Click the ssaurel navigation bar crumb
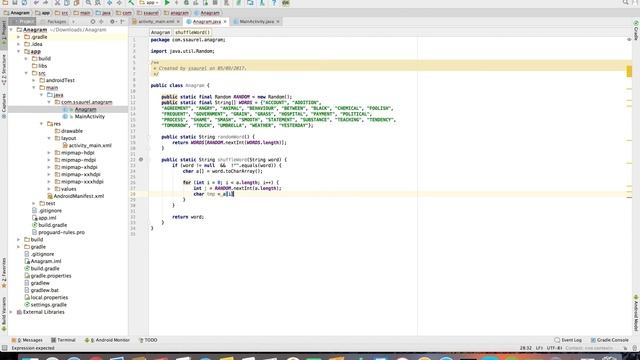 (148, 13)
